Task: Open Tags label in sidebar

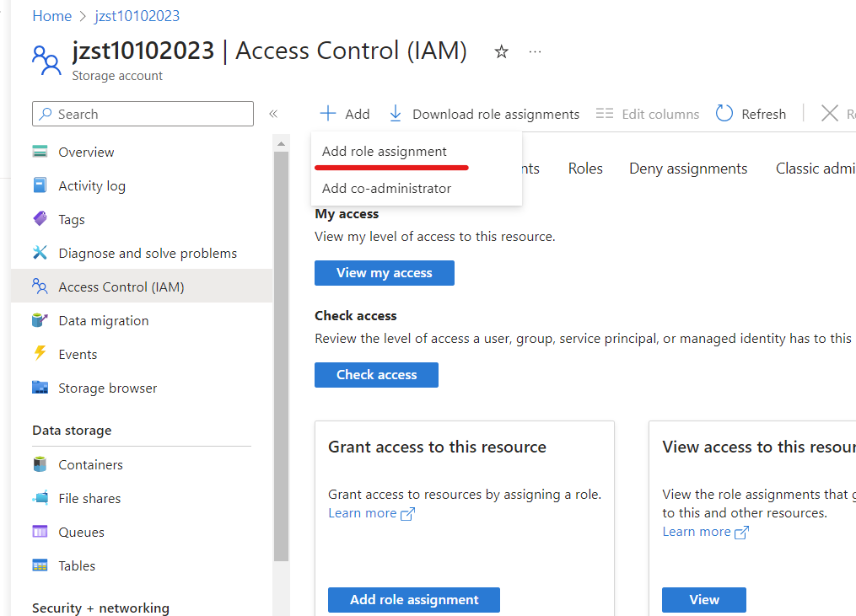Action: click(72, 220)
